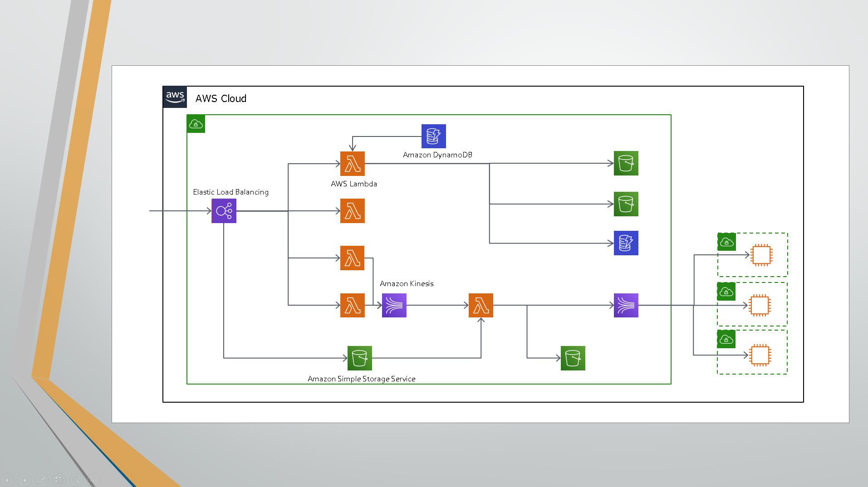
Task: Click the 'AWS Cloud' title text
Action: [x=221, y=98]
